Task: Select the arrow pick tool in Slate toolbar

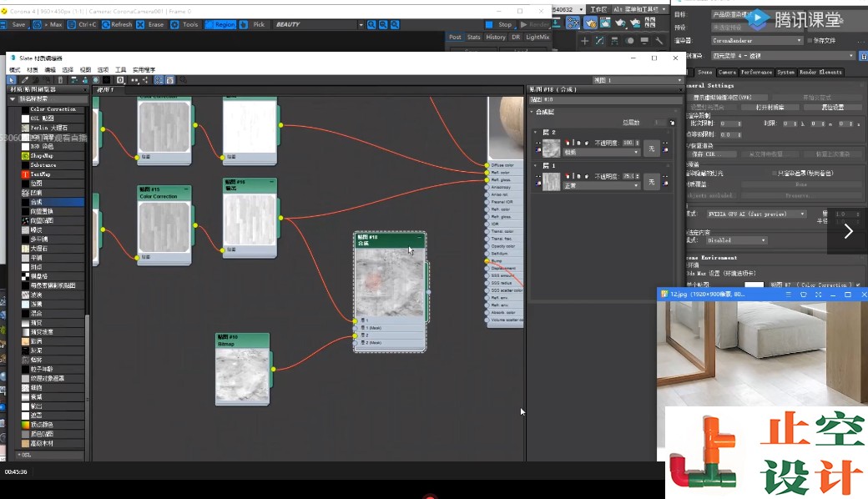Action: 11,80
